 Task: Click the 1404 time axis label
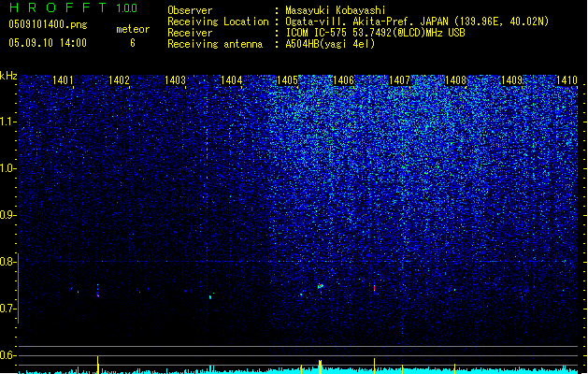[232, 80]
